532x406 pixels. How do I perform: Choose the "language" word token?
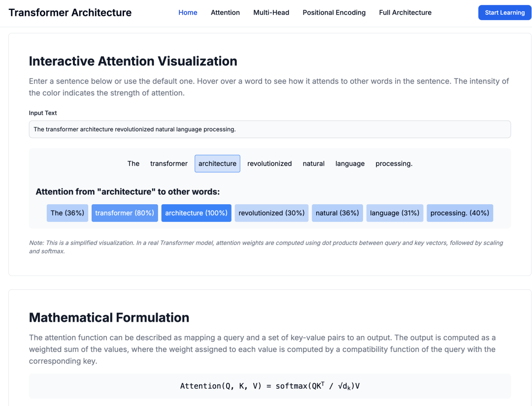[x=350, y=163]
